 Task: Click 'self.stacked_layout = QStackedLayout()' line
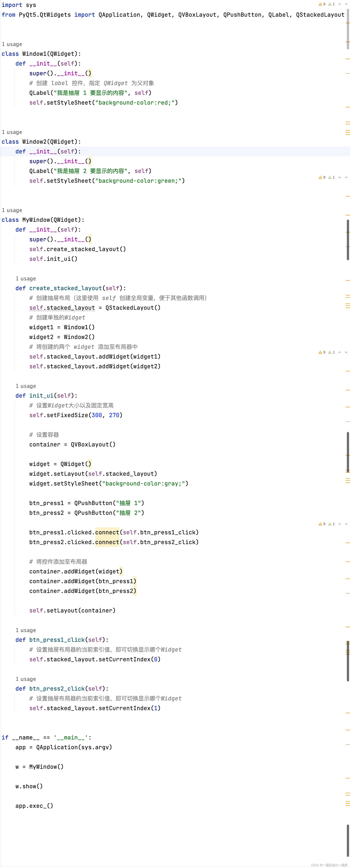(x=95, y=308)
